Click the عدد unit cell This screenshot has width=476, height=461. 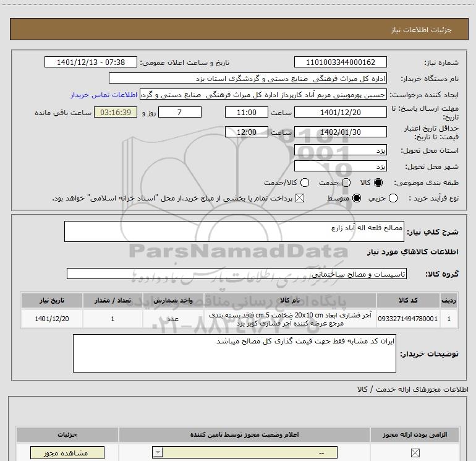173,319
